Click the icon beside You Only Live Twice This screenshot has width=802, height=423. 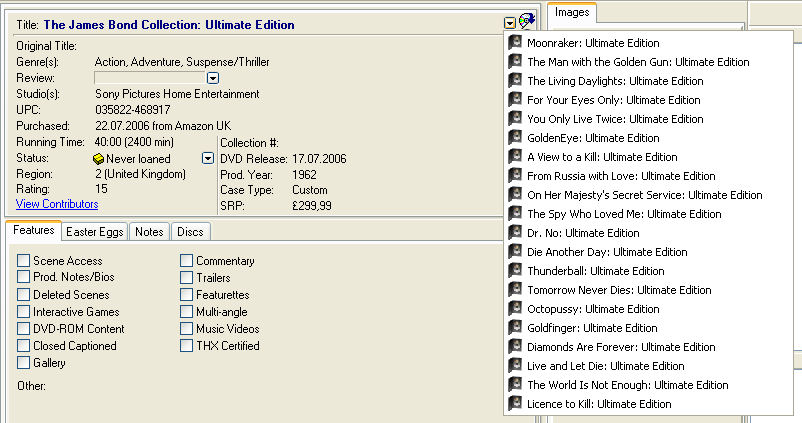coord(515,118)
